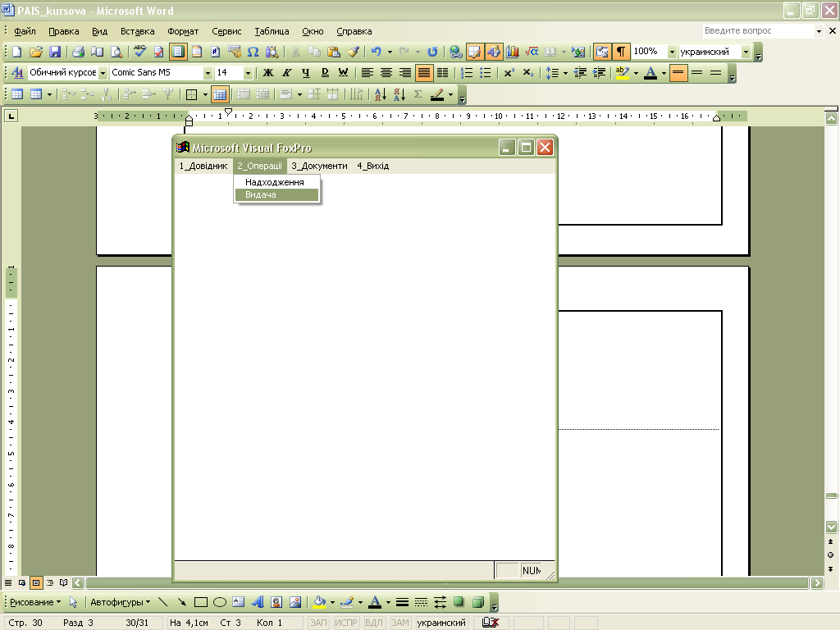Paste from the clipboard icon
Image resolution: width=840 pixels, height=630 pixels.
[334, 52]
